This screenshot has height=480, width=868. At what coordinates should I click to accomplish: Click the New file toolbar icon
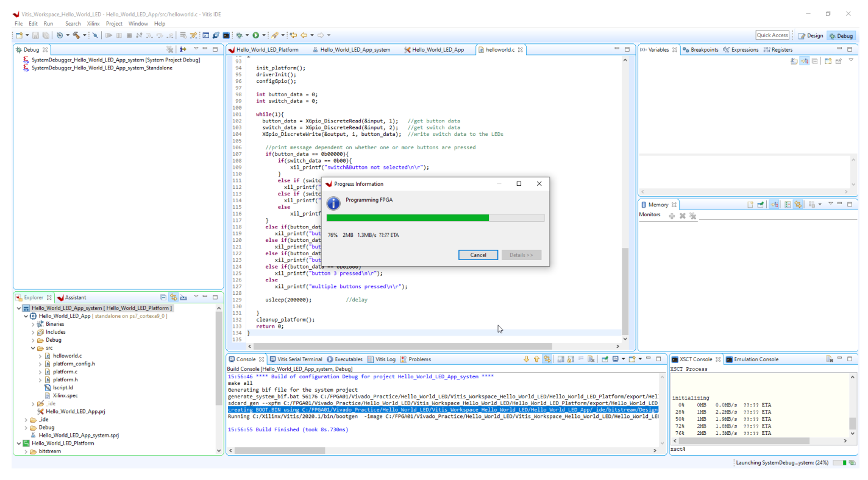[19, 35]
